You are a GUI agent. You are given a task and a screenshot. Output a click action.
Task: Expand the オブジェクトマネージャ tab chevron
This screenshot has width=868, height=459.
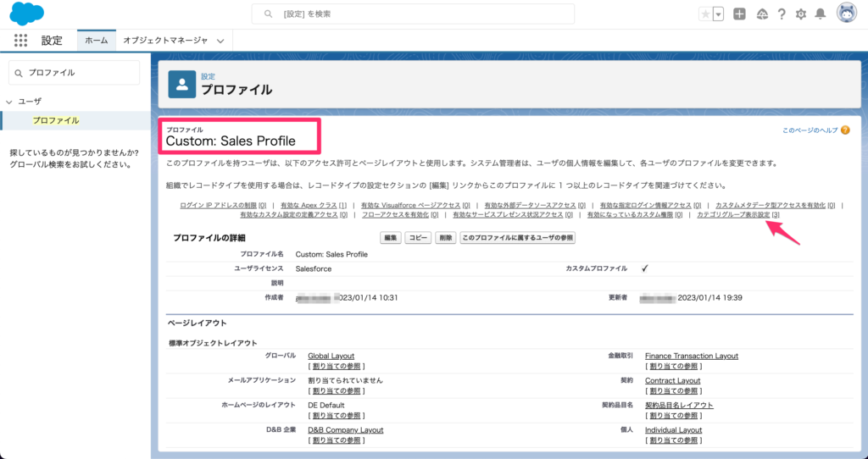click(220, 41)
